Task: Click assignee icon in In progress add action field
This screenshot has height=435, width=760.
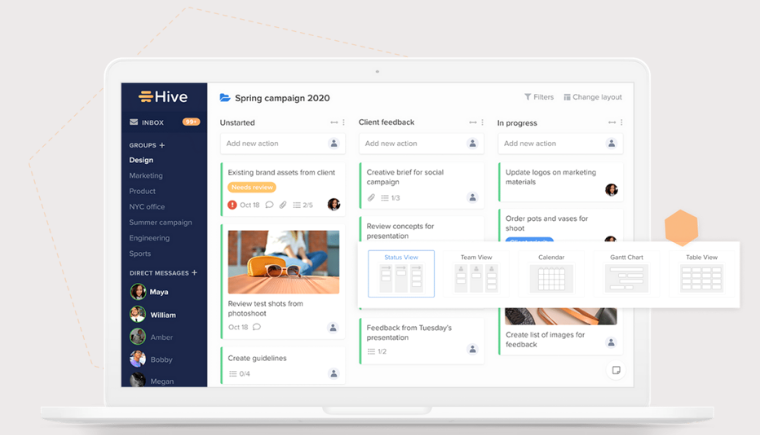Action: [611, 143]
